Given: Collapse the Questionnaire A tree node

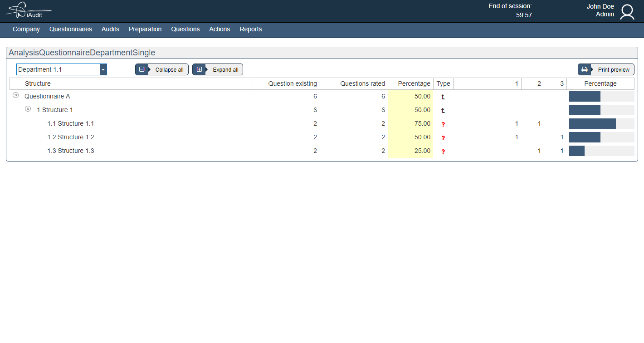Looking at the screenshot, I should (x=15, y=95).
